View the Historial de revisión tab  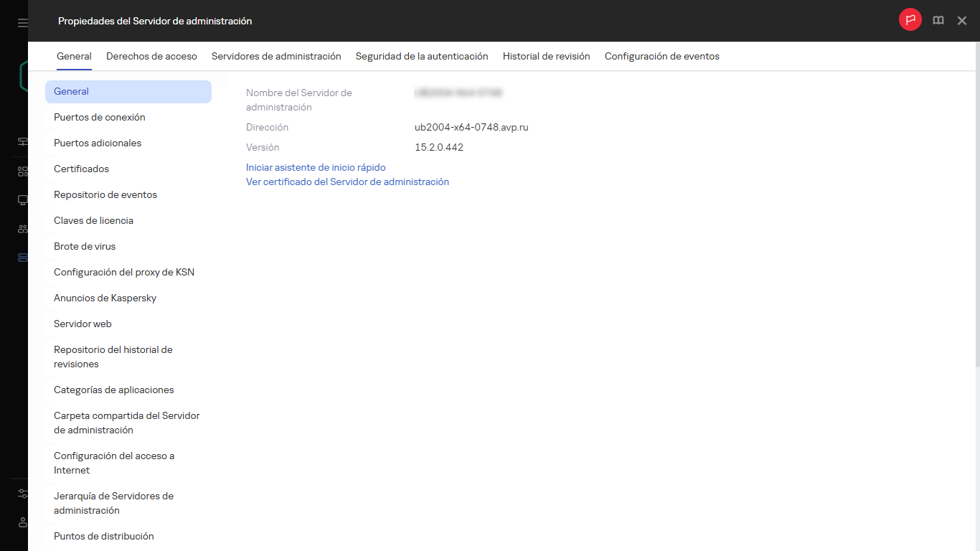546,56
